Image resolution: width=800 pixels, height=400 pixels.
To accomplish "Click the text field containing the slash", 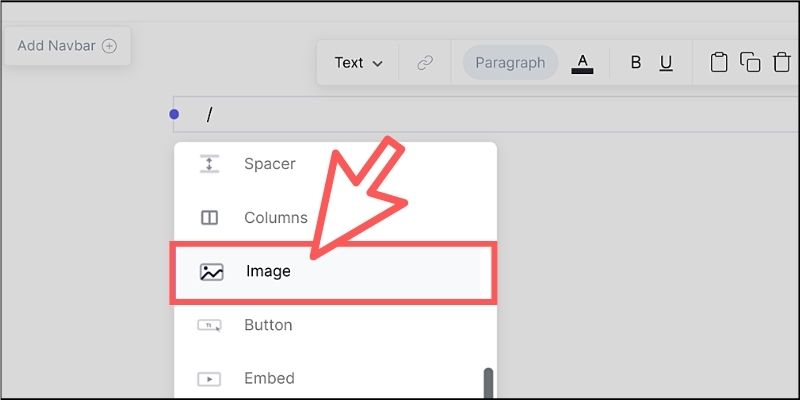I will [480, 115].
